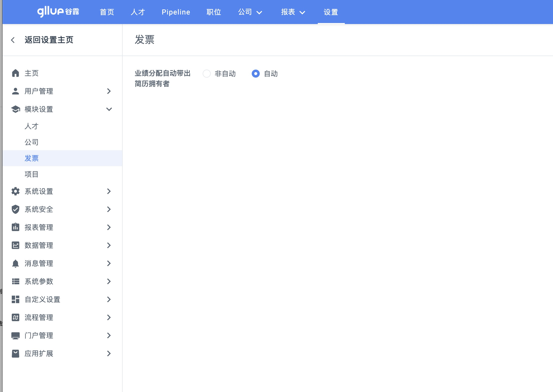Expand 流程管理 with its chevron
The width and height of the screenshot is (553, 392).
point(109,317)
